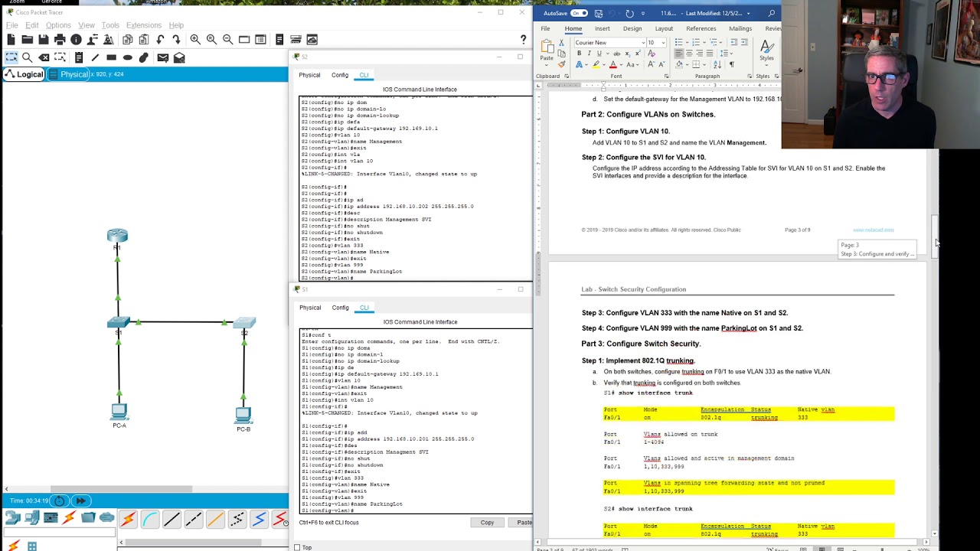This screenshot has width=980, height=551.
Task: Open Packet Tracer Extensions menu
Action: click(x=144, y=25)
